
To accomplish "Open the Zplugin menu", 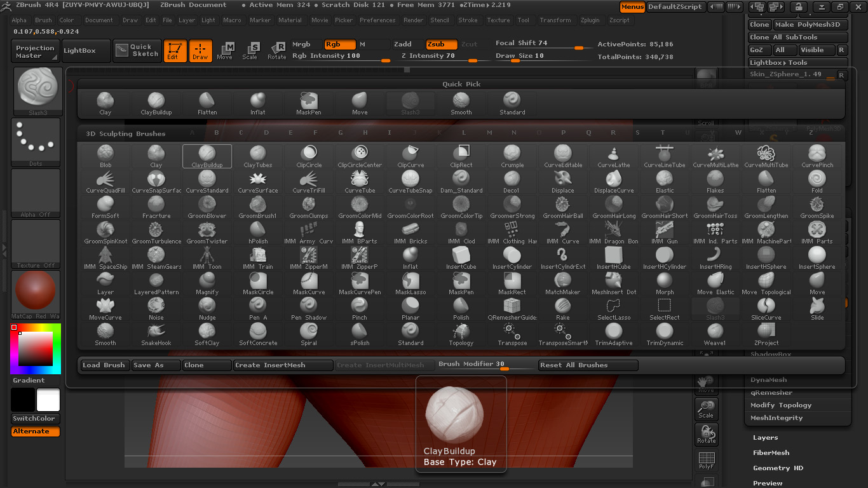I will 590,20.
